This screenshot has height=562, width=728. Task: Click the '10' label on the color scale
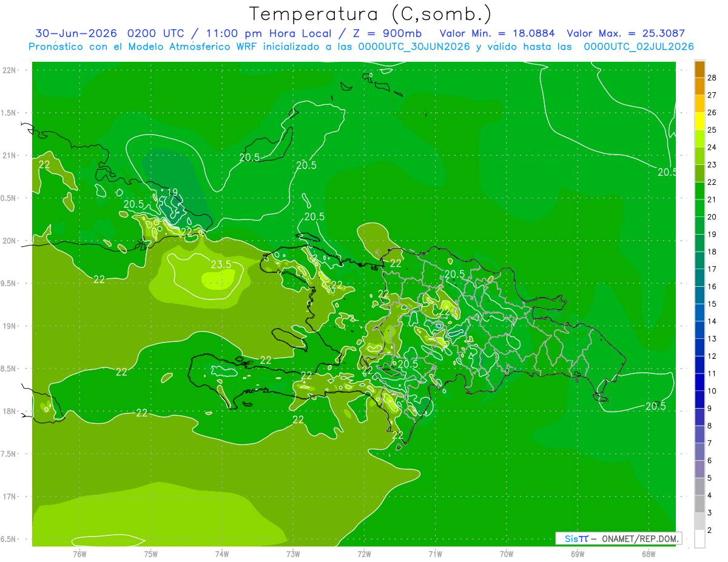click(x=712, y=391)
